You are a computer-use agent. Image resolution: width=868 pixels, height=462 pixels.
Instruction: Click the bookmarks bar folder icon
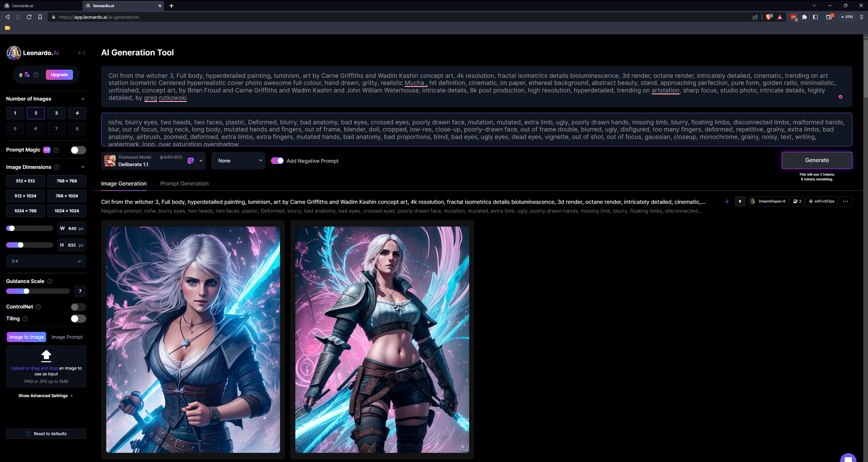[x=7, y=28]
